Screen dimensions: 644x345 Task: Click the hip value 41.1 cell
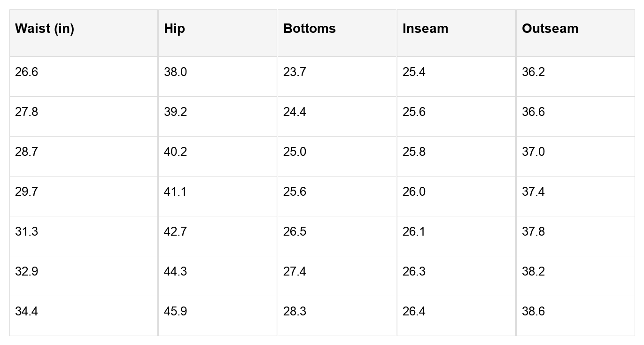(x=176, y=192)
